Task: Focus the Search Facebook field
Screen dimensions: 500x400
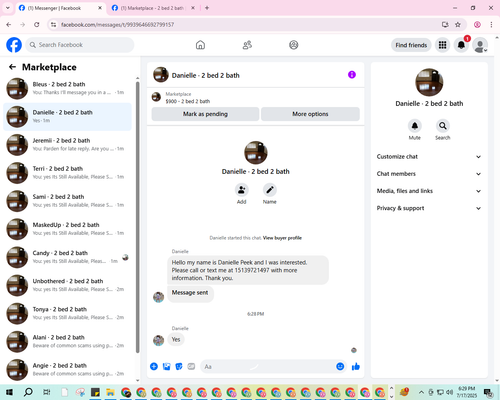Action: (80, 45)
